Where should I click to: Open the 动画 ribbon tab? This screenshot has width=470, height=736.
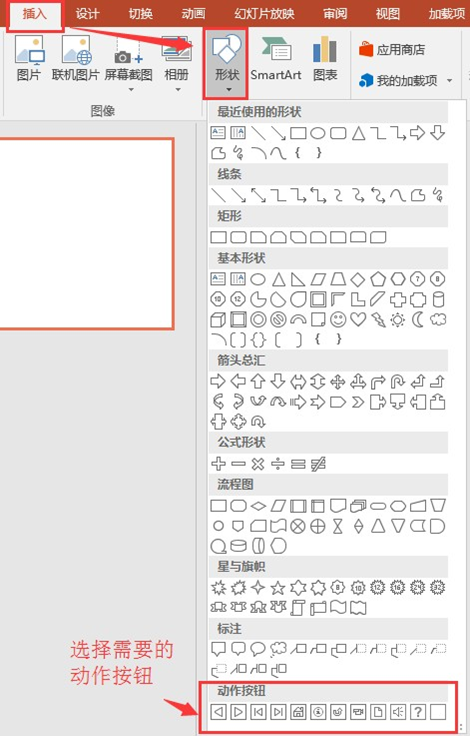pyautogui.click(x=193, y=14)
